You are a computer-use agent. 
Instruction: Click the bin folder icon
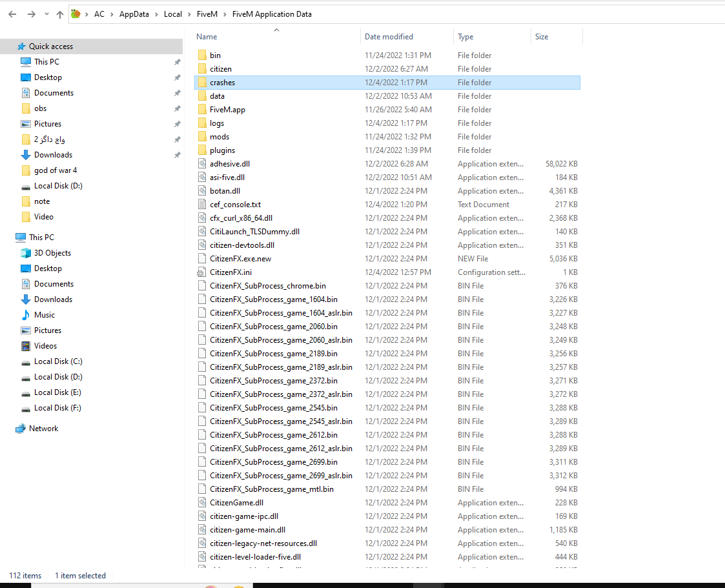(x=202, y=55)
